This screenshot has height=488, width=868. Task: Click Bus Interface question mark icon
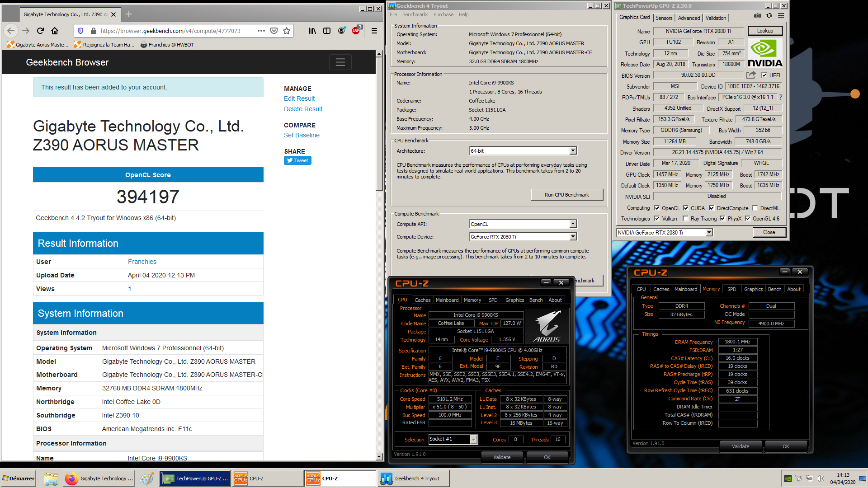pyautogui.click(x=780, y=97)
